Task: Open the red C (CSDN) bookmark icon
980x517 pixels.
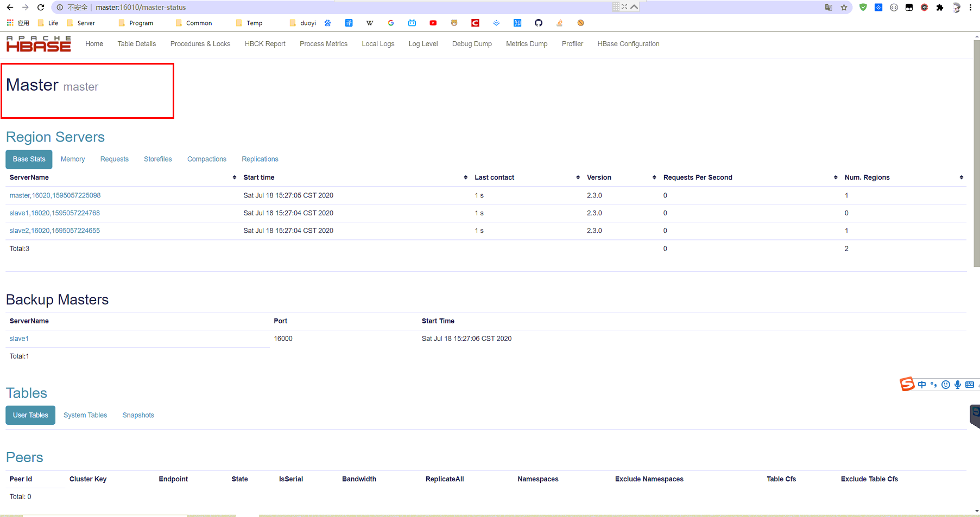Action: point(475,23)
